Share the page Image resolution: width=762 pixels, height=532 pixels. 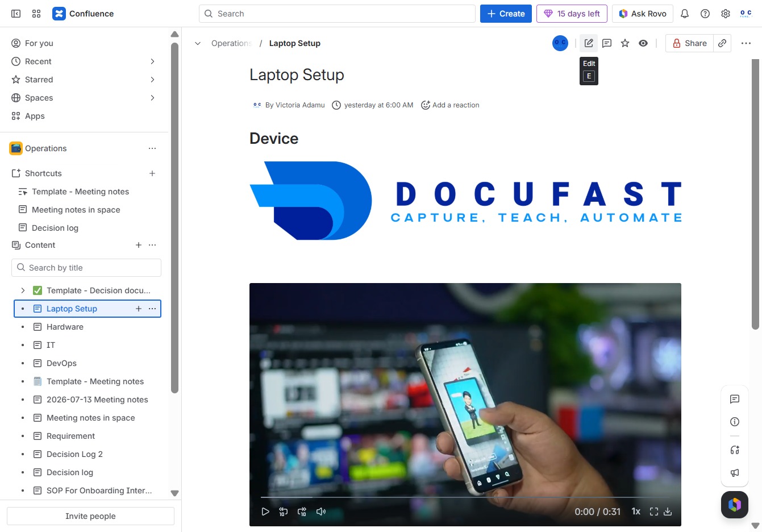[689, 43]
